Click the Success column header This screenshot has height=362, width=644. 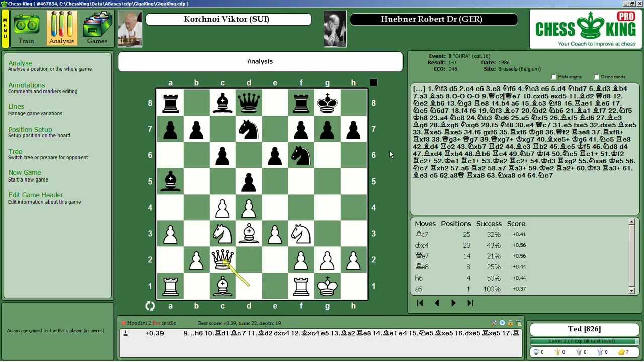(x=489, y=224)
